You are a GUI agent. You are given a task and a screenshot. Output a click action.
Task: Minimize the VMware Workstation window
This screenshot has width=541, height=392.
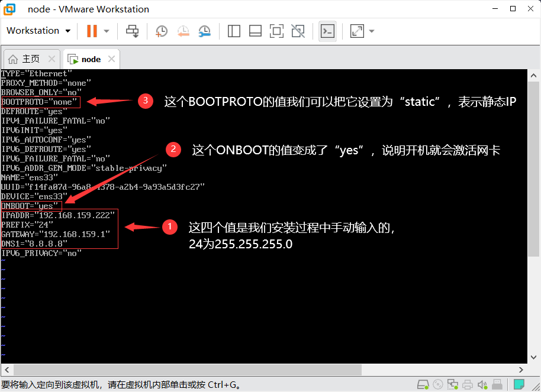pyautogui.click(x=495, y=9)
